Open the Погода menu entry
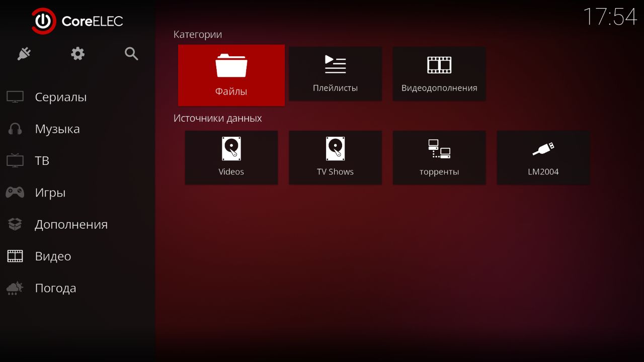The height and width of the screenshot is (362, 644). (x=77, y=288)
